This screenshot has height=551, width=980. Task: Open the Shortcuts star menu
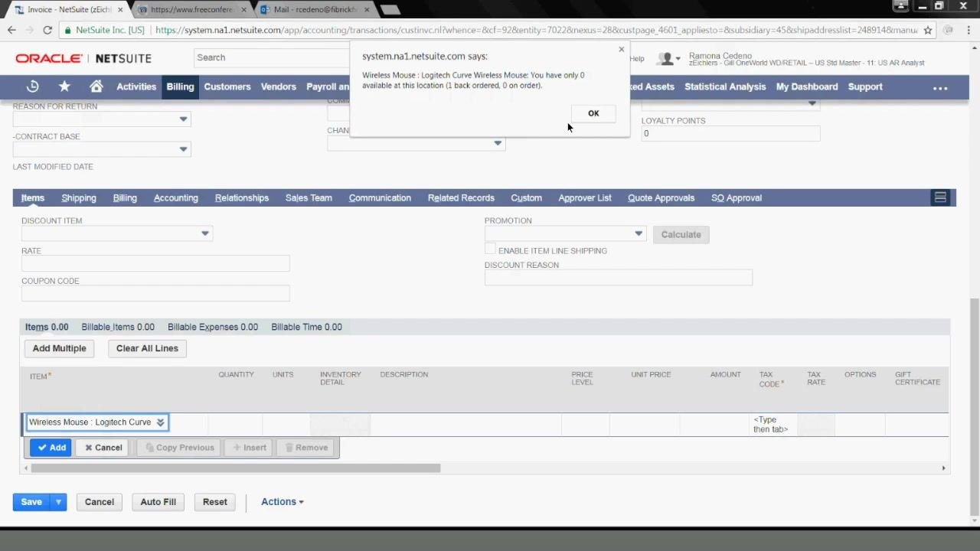64,86
